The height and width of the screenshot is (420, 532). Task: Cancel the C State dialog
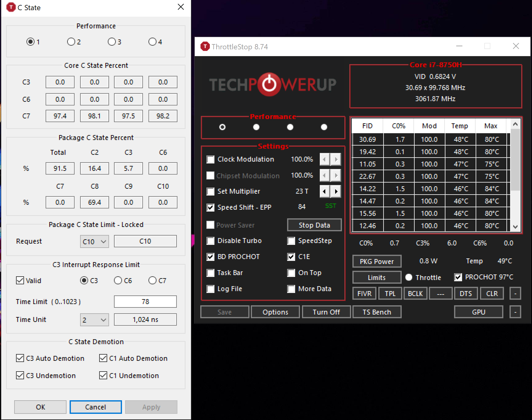[x=95, y=407]
